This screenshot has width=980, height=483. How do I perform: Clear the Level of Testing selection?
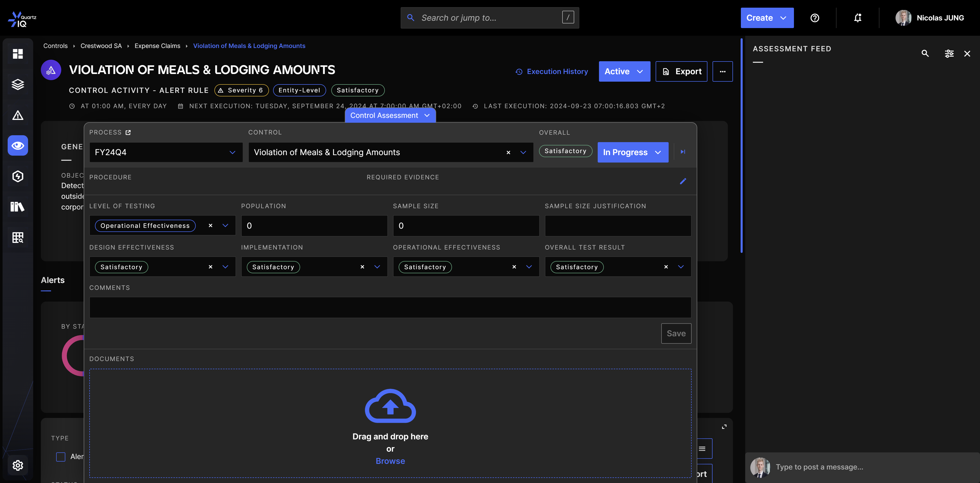point(210,226)
